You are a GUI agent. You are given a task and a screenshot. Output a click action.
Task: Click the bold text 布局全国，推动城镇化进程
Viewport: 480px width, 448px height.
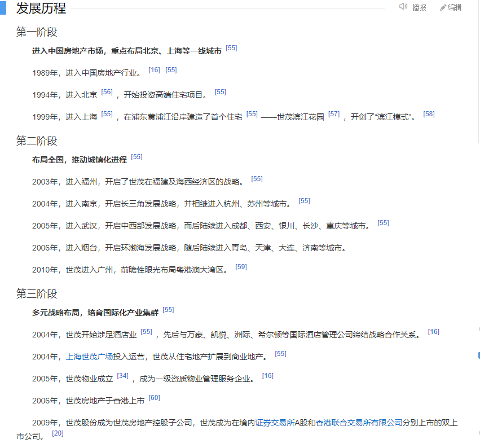click(x=80, y=160)
